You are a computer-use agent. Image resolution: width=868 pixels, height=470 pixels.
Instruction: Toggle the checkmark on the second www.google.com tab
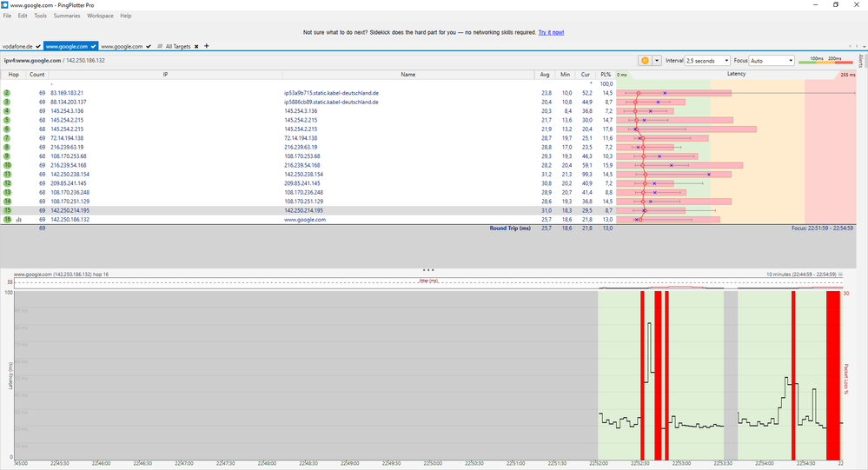(x=149, y=47)
